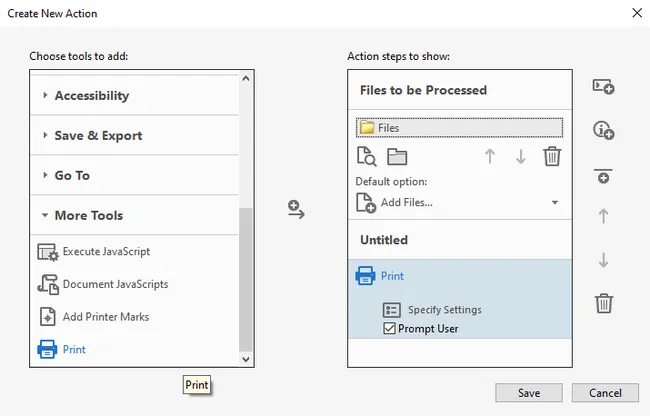Select the Document JavaScripts tool icon
This screenshot has height=416, width=650.
pyautogui.click(x=48, y=284)
